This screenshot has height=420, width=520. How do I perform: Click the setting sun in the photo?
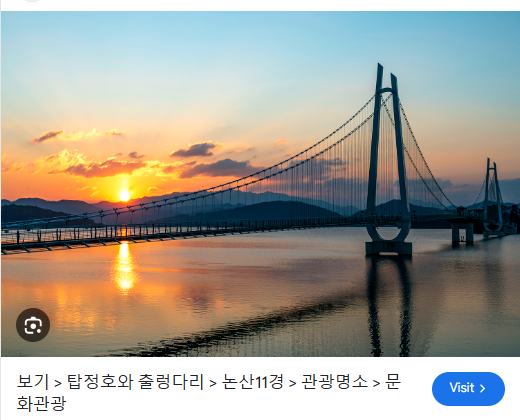tap(124, 196)
